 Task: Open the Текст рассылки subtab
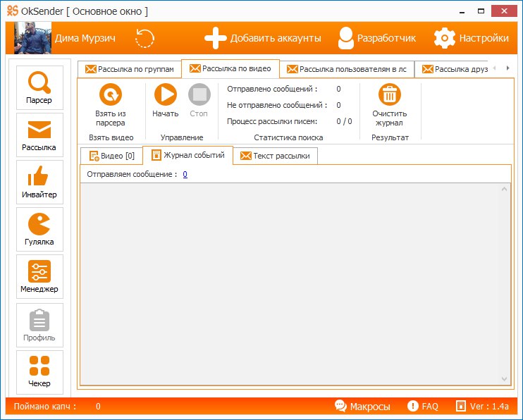(x=275, y=156)
